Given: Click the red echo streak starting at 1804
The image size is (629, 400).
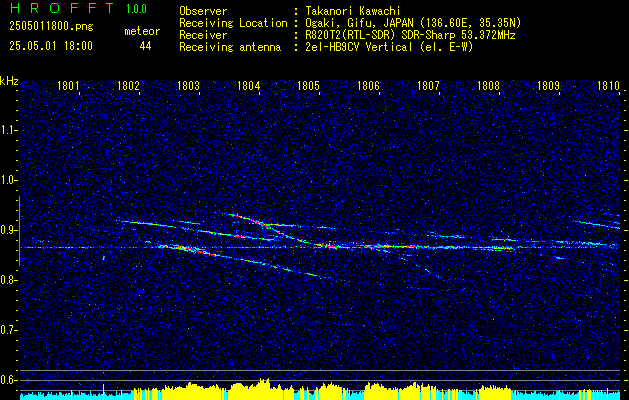Looking at the screenshot, I should (x=250, y=220).
